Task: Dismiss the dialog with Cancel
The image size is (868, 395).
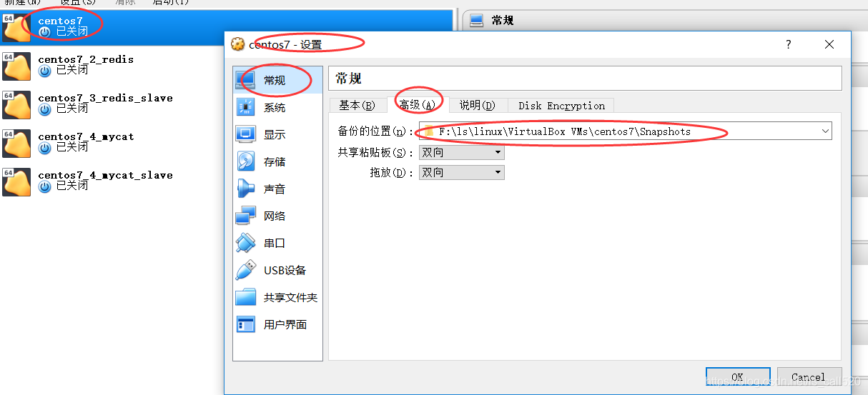Action: click(x=808, y=377)
